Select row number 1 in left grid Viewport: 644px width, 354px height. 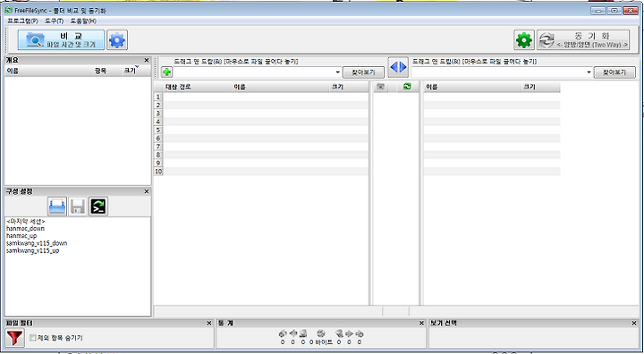click(158, 97)
